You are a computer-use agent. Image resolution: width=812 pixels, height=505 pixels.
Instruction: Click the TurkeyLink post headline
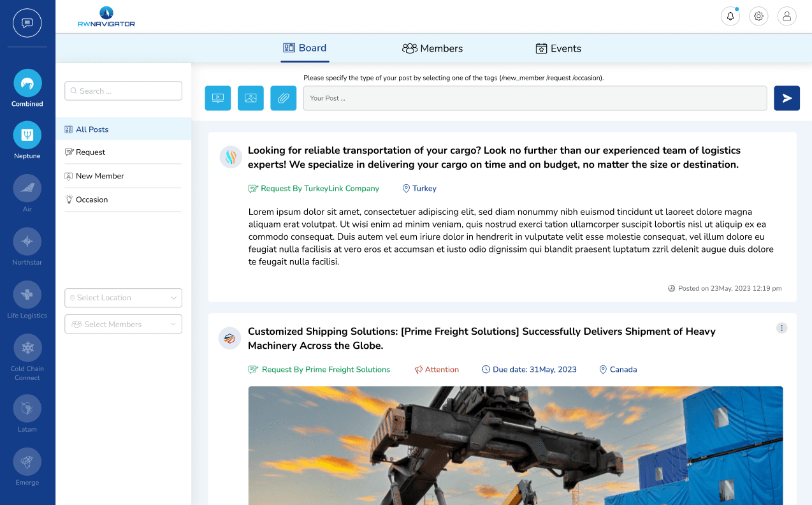point(494,157)
